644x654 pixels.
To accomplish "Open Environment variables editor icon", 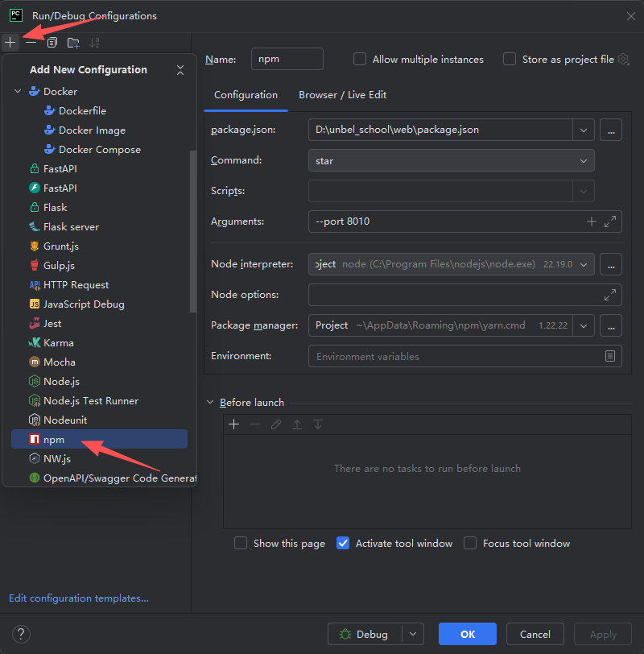I will [x=610, y=356].
